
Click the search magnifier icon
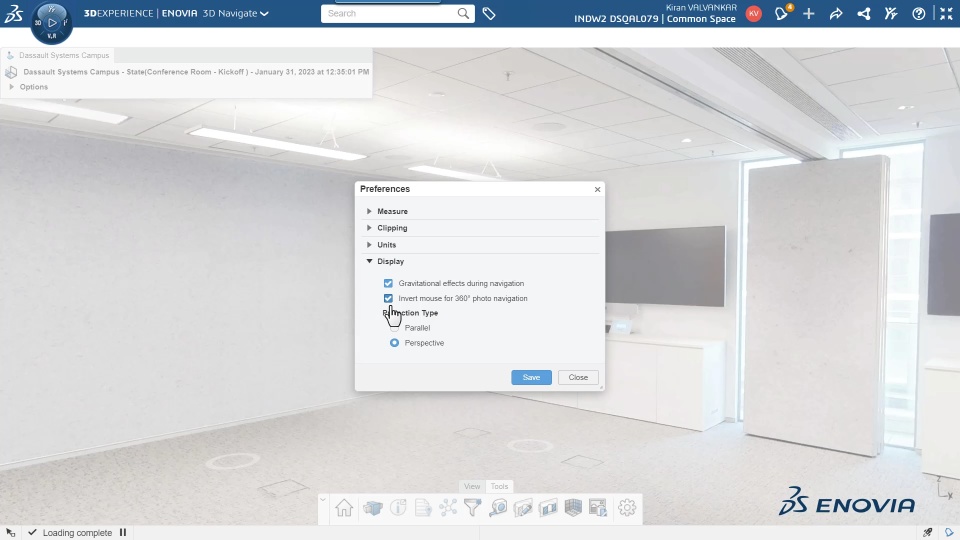[463, 13]
